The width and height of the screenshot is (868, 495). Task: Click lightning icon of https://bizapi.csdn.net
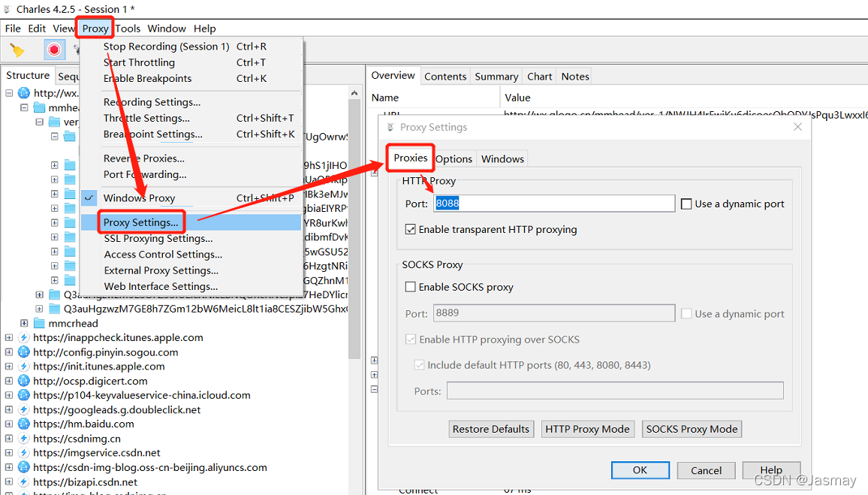tap(24, 481)
